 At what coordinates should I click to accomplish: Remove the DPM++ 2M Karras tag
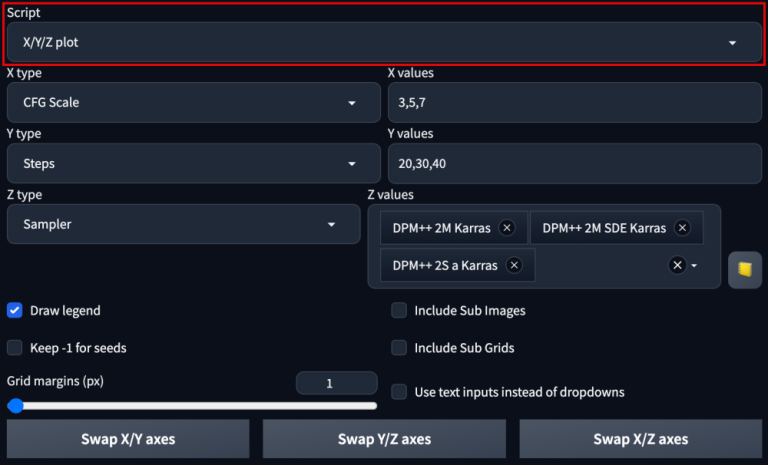coord(506,228)
